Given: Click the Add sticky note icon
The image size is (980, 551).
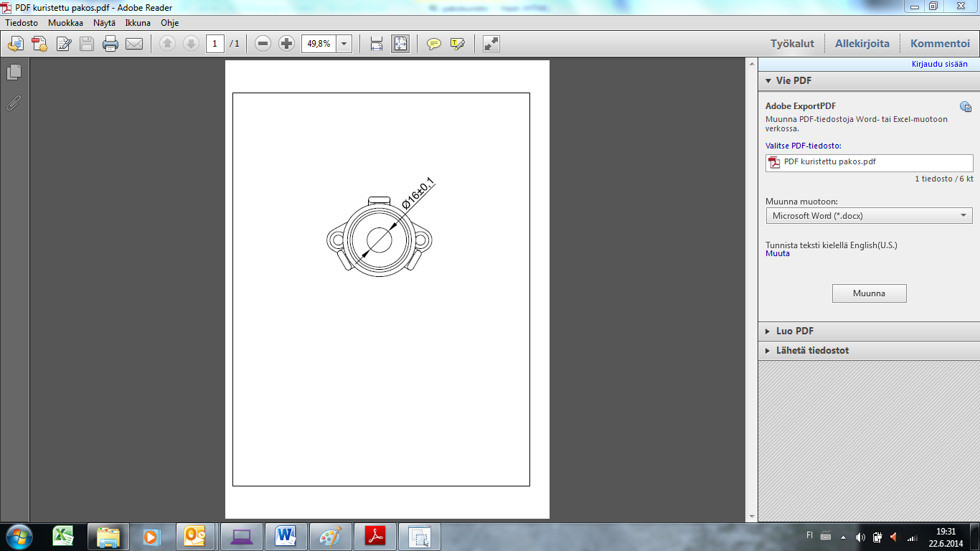Looking at the screenshot, I should [434, 44].
